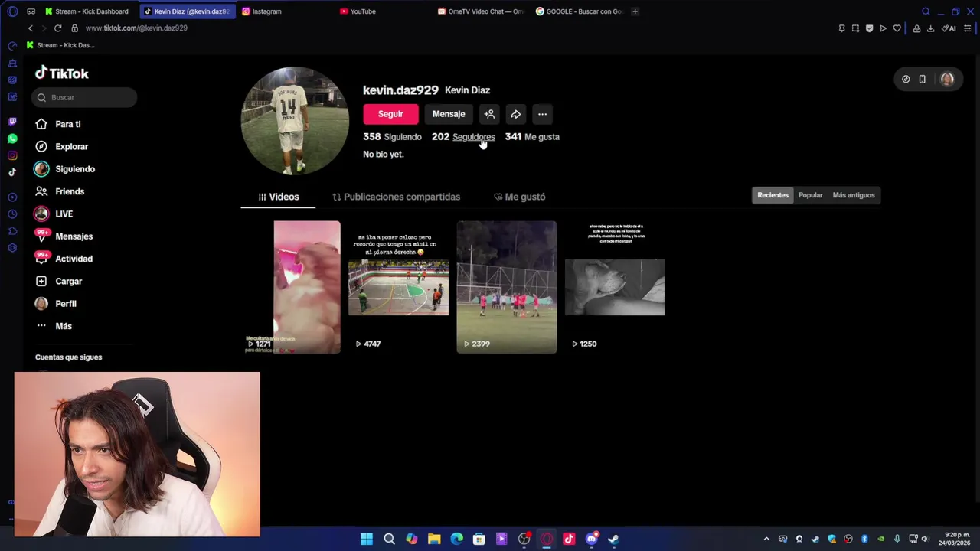Viewport: 980px width, 551px height.
Task: Open Publicaciones compartidas profile tab
Action: point(396,197)
